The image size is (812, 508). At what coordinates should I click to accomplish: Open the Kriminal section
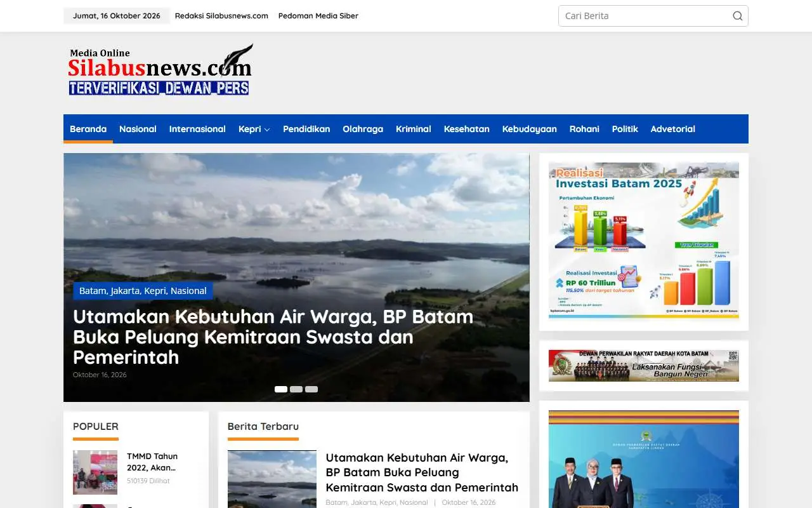414,129
